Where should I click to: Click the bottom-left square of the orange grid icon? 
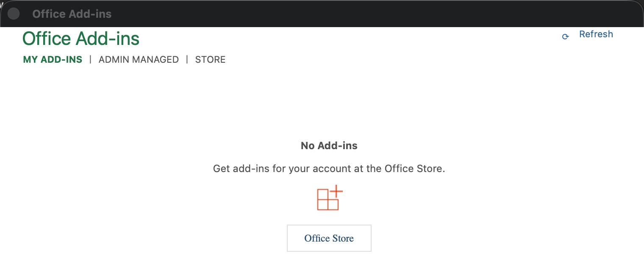[x=323, y=204]
